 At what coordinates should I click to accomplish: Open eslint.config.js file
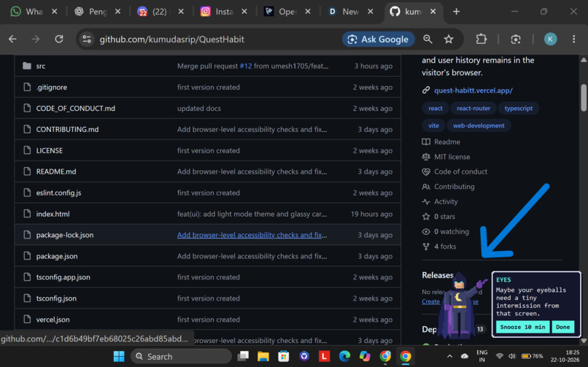pos(58,193)
